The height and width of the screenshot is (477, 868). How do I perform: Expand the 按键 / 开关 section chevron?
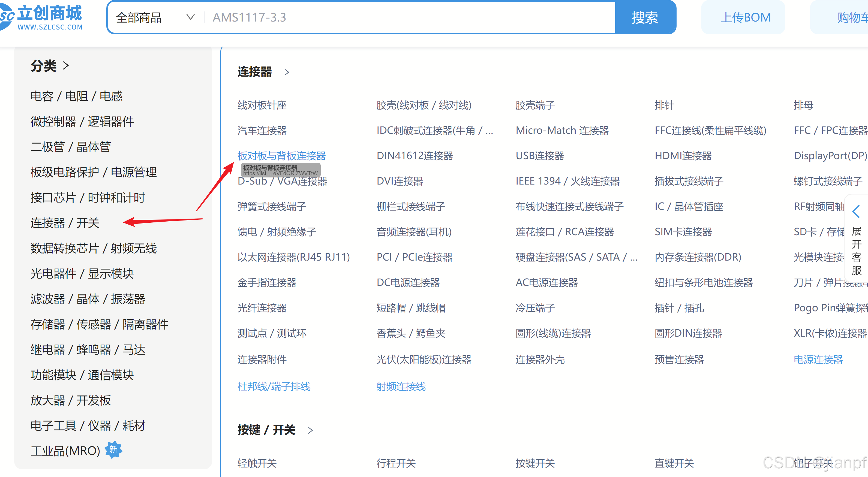pos(310,430)
